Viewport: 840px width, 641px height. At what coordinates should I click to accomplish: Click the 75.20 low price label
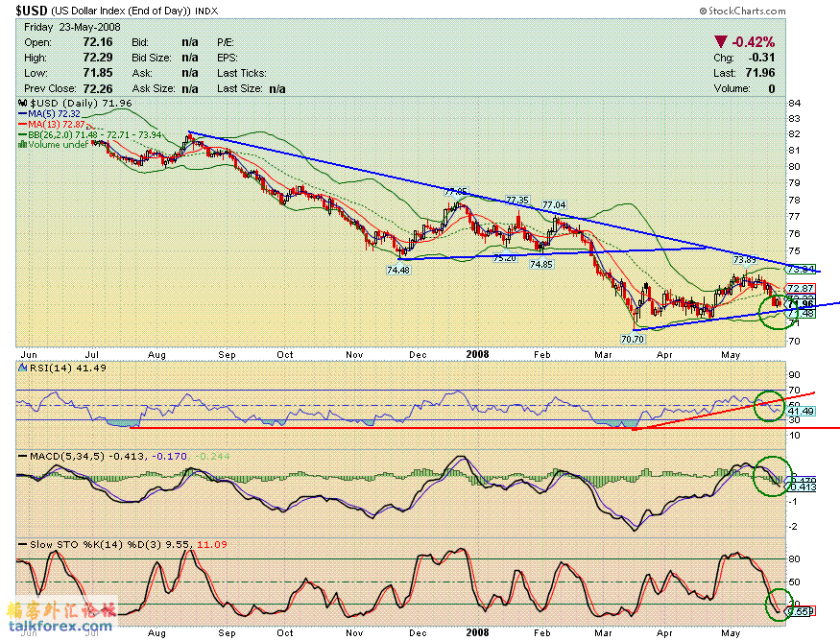(x=504, y=257)
